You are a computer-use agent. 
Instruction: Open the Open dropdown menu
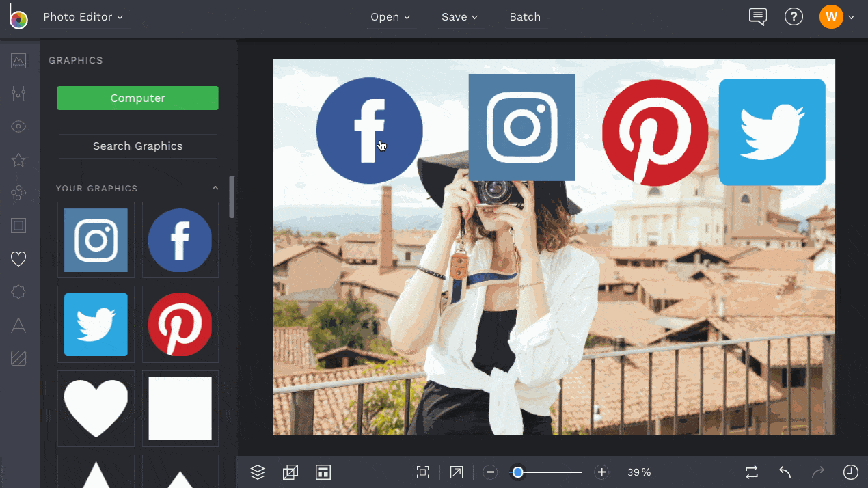(390, 17)
